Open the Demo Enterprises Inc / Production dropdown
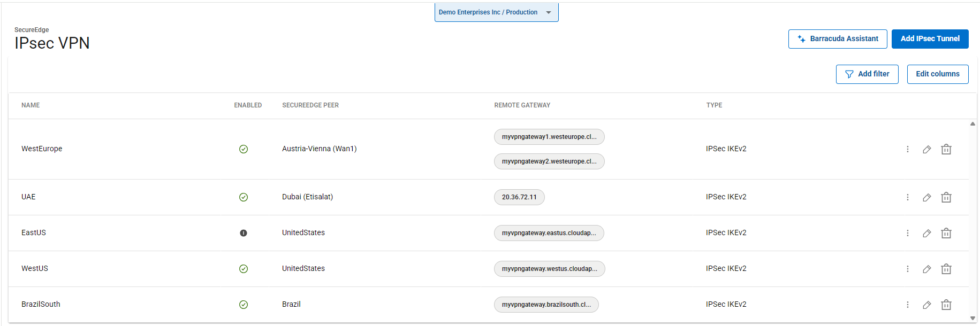 point(496,12)
